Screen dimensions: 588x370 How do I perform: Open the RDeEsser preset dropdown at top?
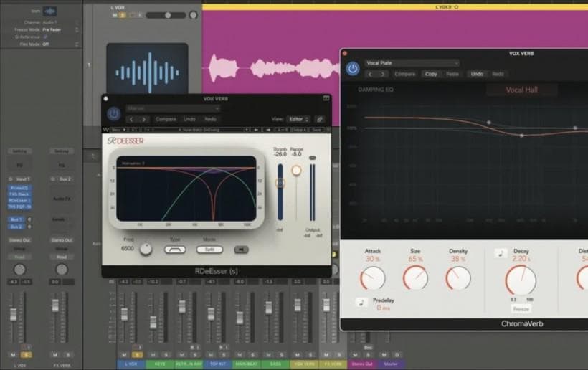coord(173,108)
